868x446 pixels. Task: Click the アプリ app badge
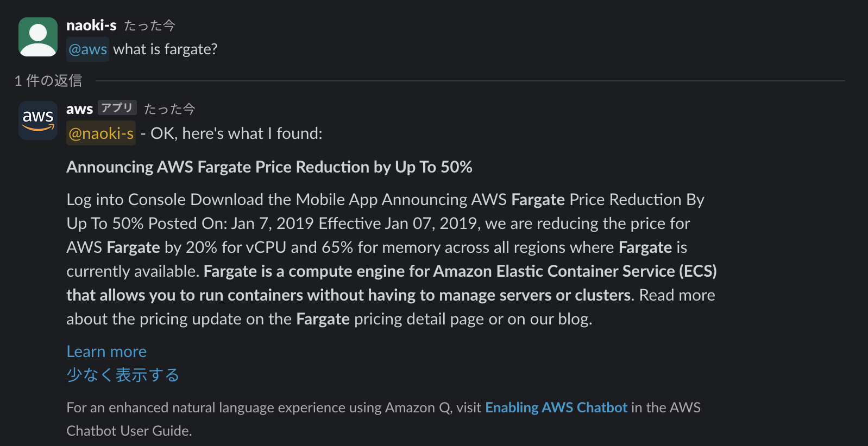(117, 108)
